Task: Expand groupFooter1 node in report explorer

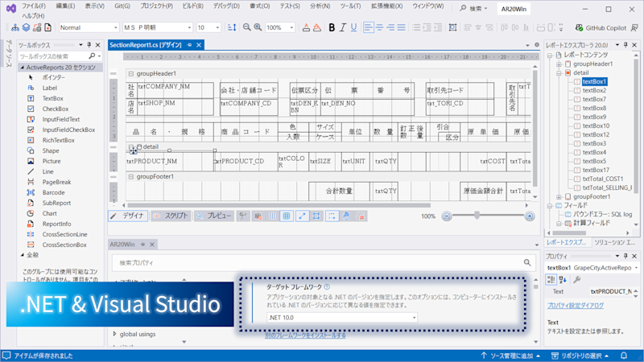Action: [x=559, y=196]
